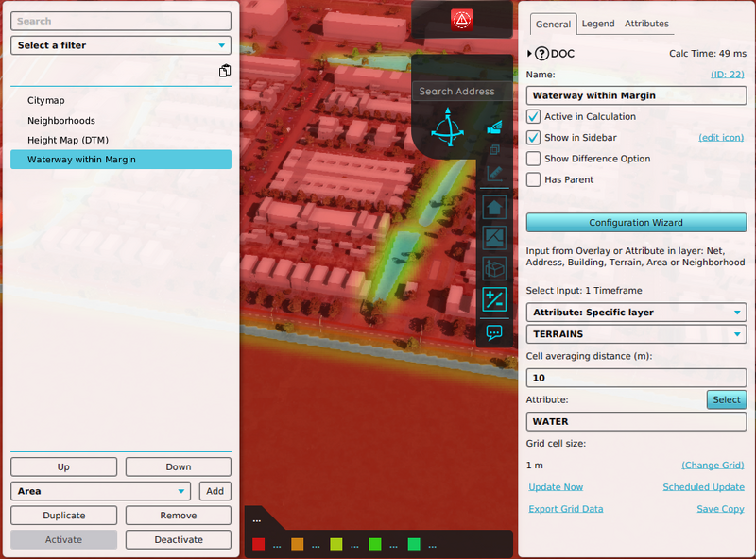Select the plus-minus calculation tool
The image size is (756, 559).
(493, 299)
